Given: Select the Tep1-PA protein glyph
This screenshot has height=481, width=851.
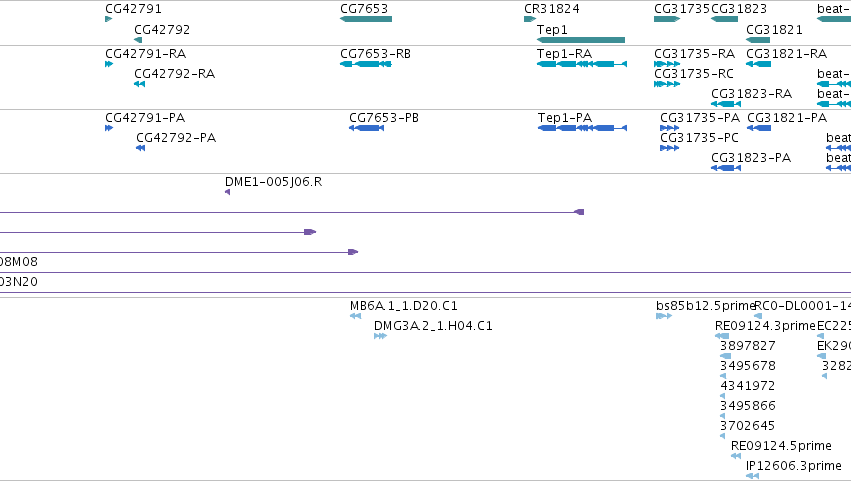Looking at the screenshot, I should coord(582,128).
